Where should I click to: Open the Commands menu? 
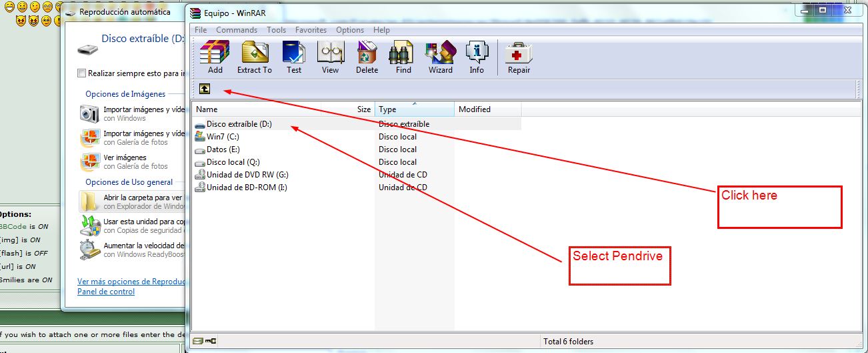(236, 30)
